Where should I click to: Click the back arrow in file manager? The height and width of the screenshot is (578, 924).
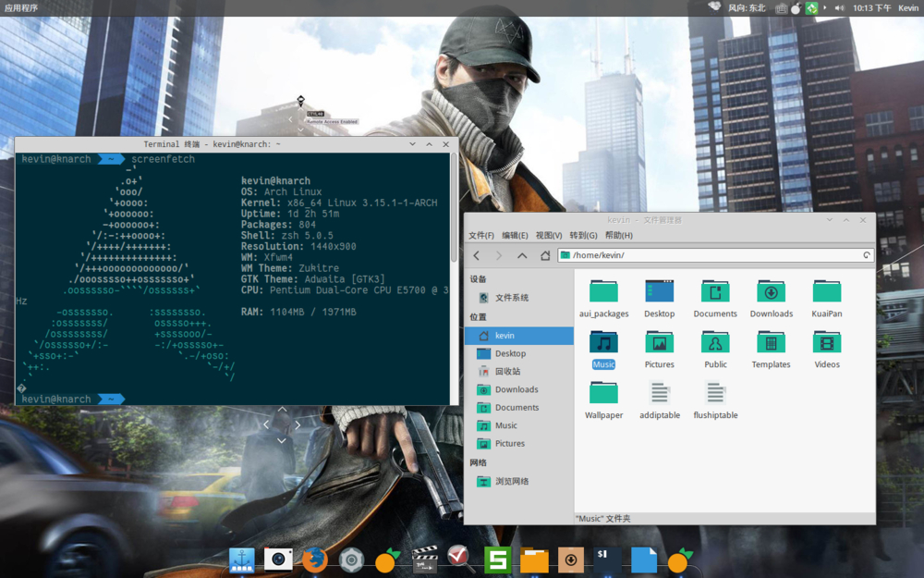pos(477,255)
